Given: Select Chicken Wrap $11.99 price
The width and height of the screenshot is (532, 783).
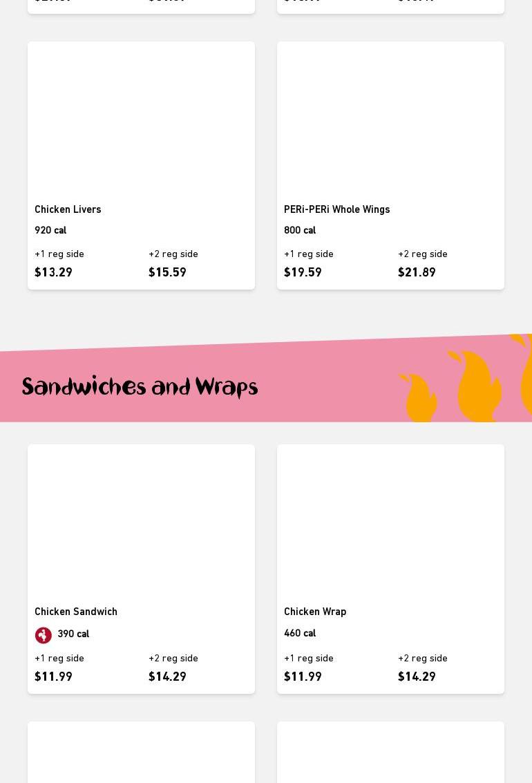Looking at the screenshot, I should pyautogui.click(x=303, y=677).
